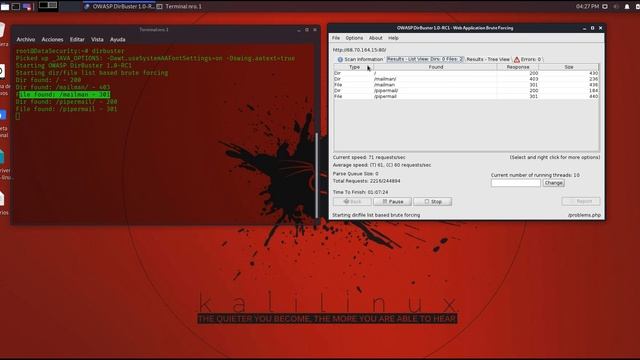640x360 pixels.
Task: Open the Editar menu in the Terminal
Action: [x=77, y=40]
